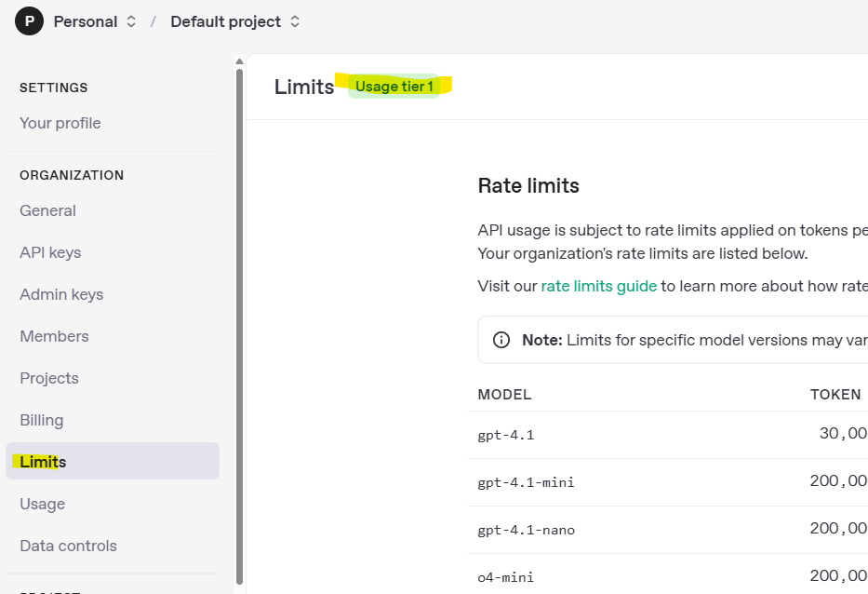Click the sidebar vertical scrollbar thumb

pyautogui.click(x=239, y=327)
